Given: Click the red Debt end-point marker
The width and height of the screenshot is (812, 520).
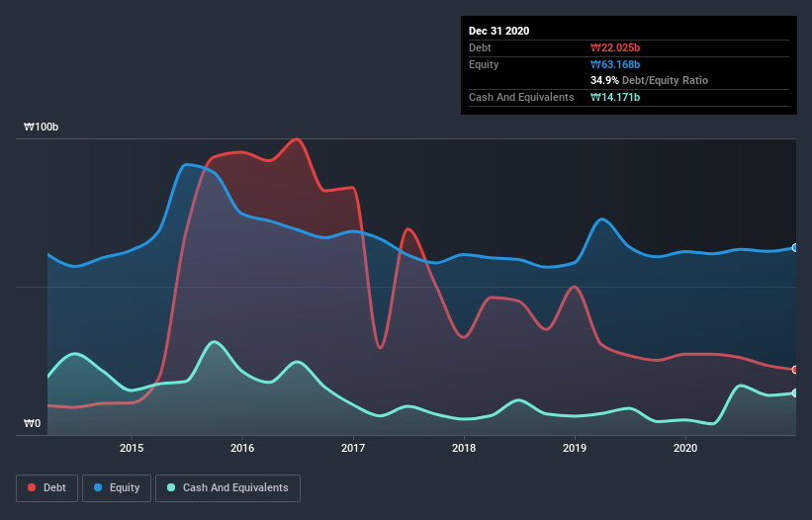Looking at the screenshot, I should click(x=795, y=370).
